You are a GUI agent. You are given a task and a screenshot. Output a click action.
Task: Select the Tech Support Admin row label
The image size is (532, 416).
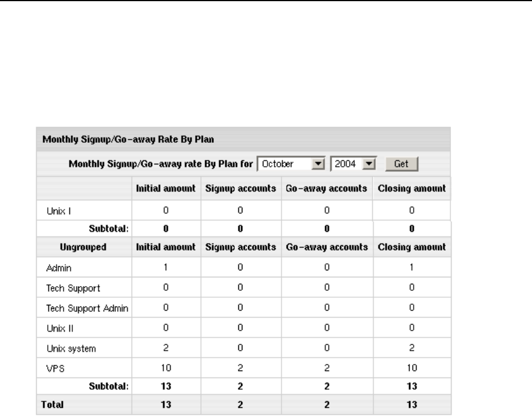click(x=80, y=306)
